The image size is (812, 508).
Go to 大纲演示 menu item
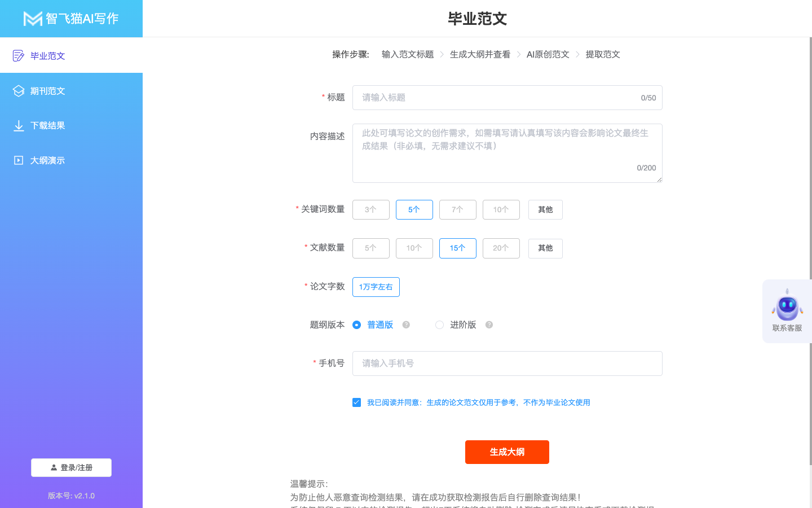(x=48, y=160)
